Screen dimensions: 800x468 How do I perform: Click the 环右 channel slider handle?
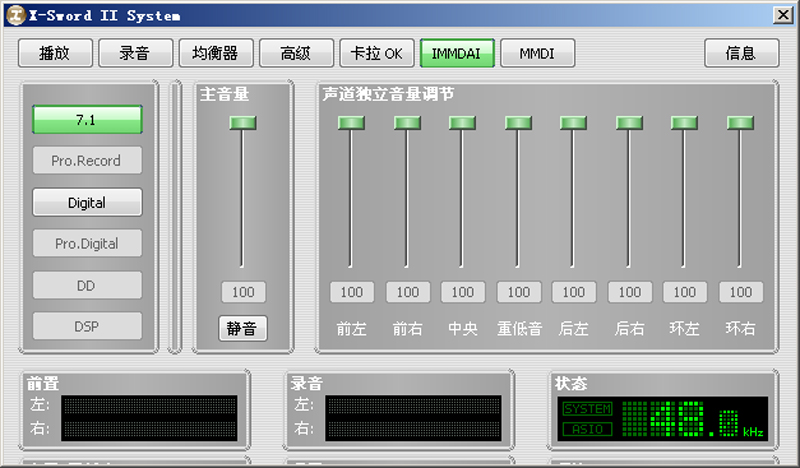[740, 122]
